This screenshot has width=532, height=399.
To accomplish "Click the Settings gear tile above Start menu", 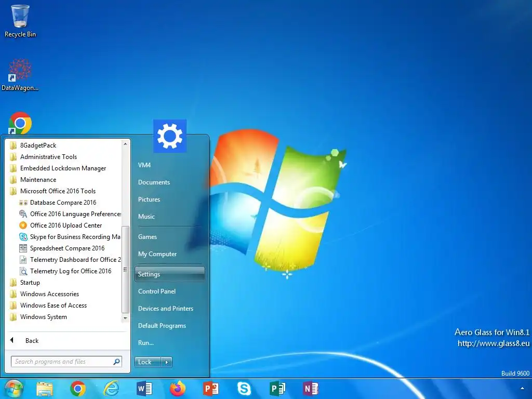I will pyautogui.click(x=170, y=136).
